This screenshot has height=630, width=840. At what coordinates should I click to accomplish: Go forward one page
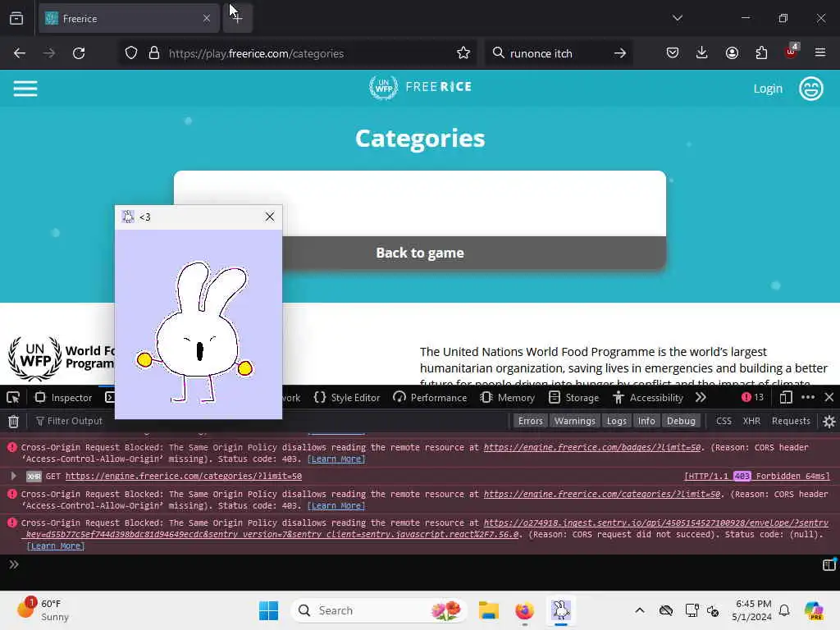48,53
